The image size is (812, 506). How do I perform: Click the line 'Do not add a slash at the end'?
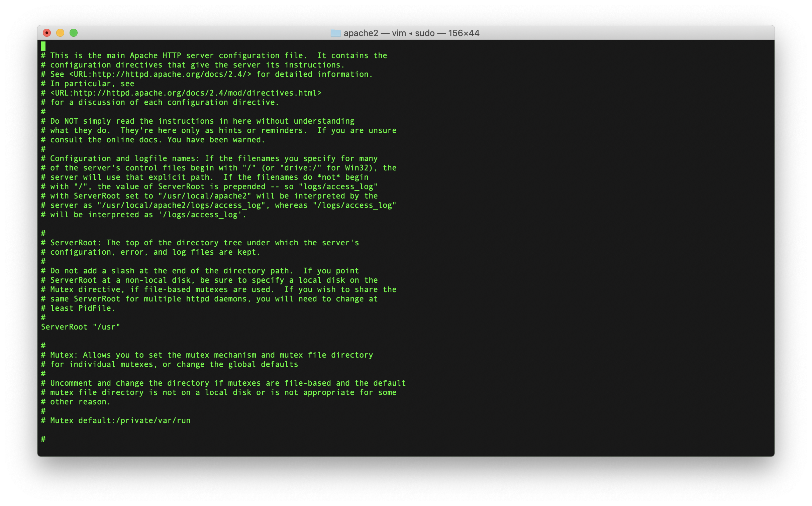point(200,271)
